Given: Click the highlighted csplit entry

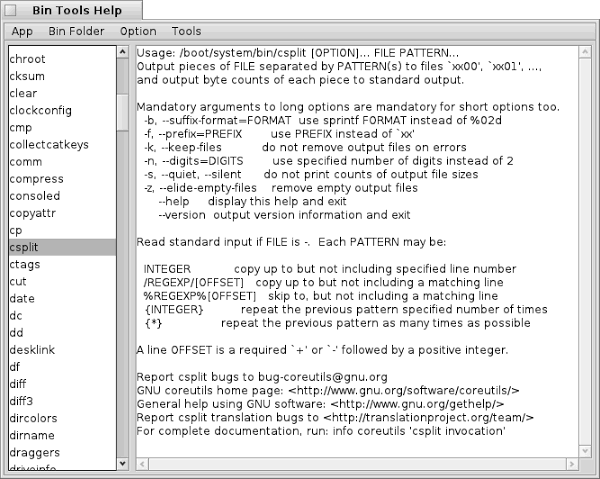Looking at the screenshot, I should (x=60, y=246).
